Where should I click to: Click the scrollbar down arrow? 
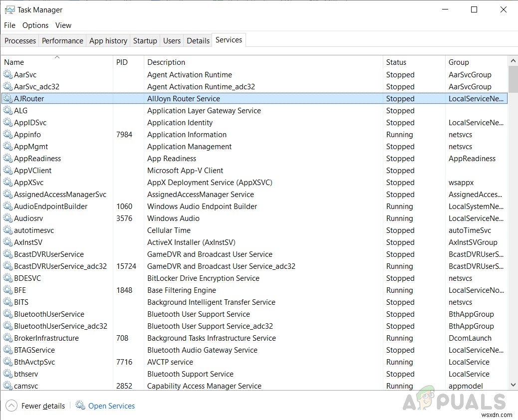pos(513,385)
